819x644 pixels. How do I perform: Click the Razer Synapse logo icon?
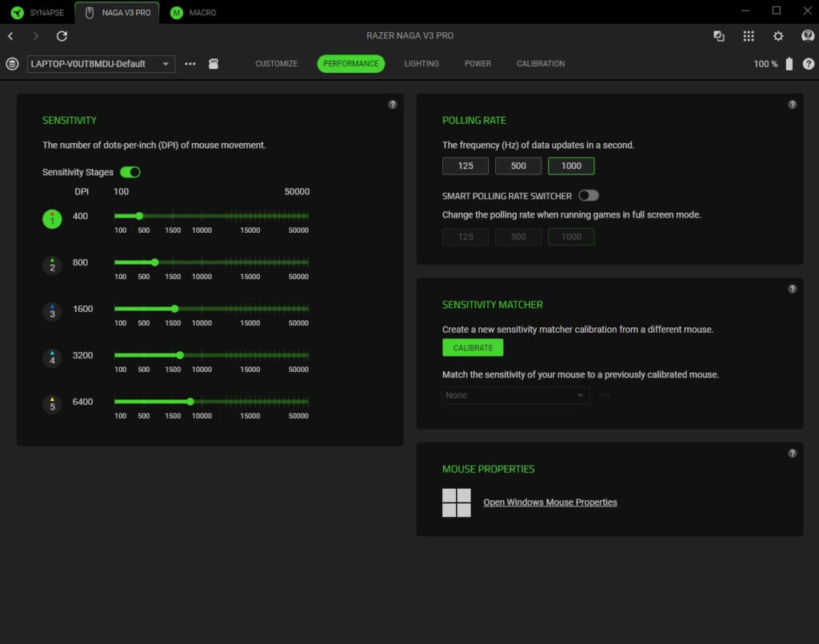coord(18,13)
